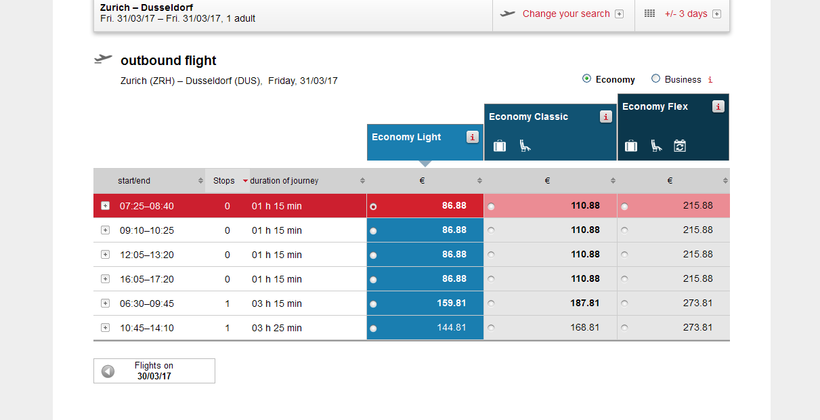Viewport: 820px width, 420px height.
Task: Click the Change your search link
Action: tap(565, 14)
